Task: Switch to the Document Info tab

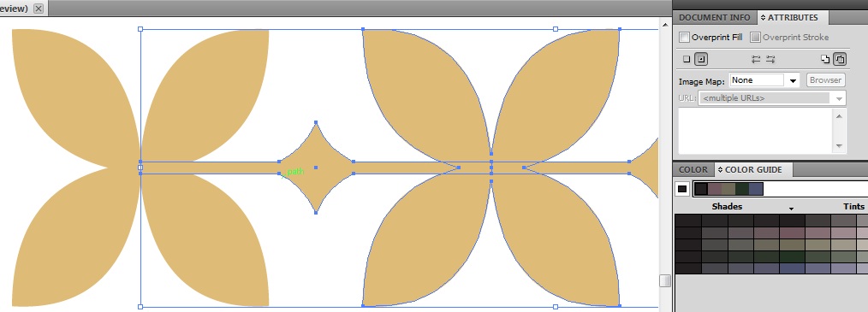Action: coord(714,18)
